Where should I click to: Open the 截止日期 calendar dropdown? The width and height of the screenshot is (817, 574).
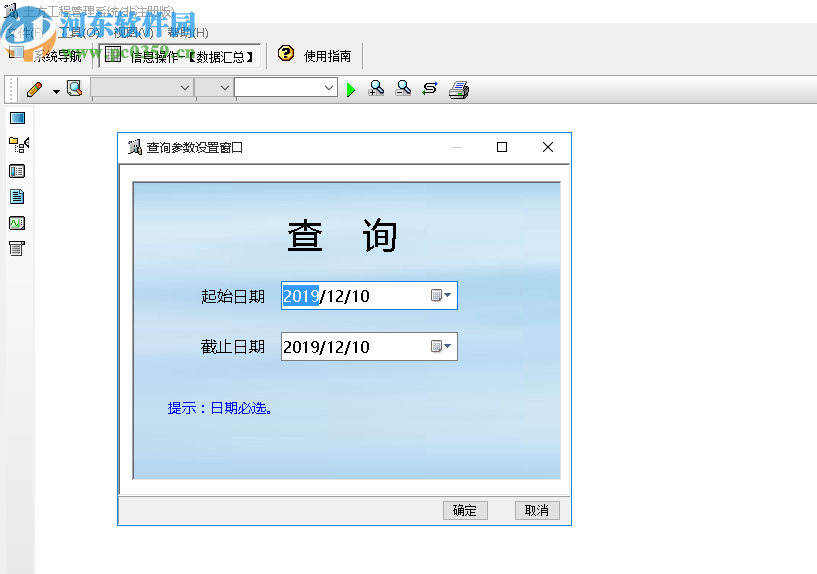pos(441,346)
